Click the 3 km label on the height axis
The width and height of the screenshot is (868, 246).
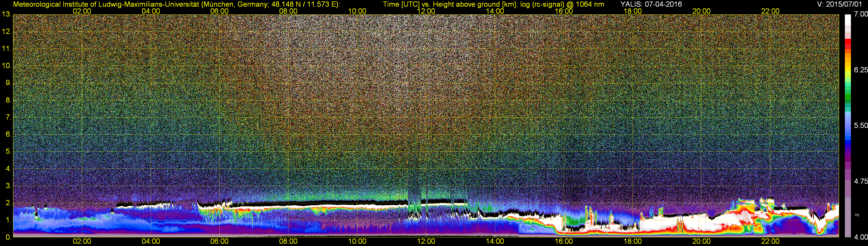[8, 186]
